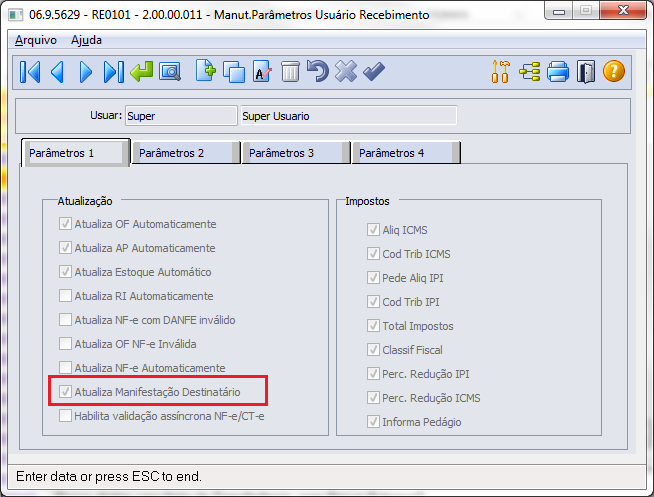Enable Atualiza RI Automaticamente checkbox

(65, 296)
